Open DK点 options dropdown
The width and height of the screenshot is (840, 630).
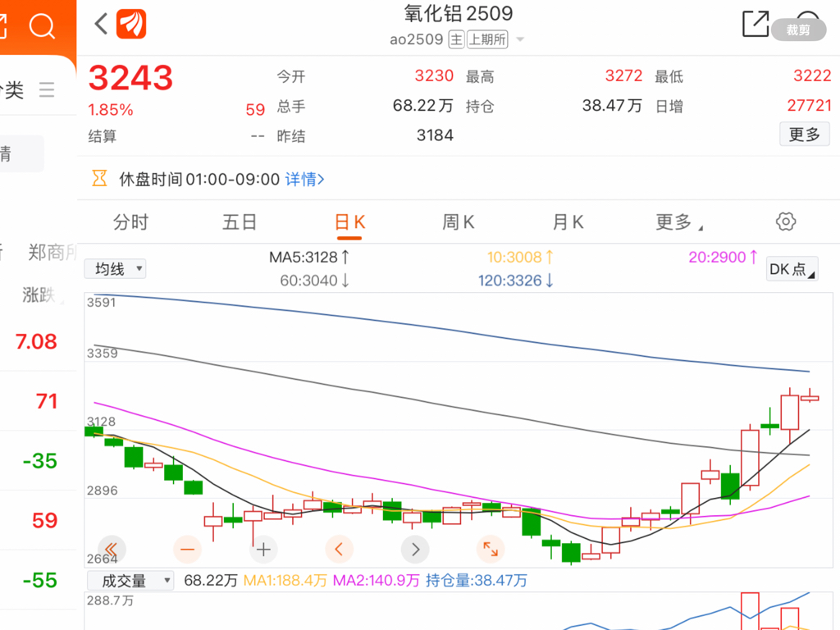point(792,269)
